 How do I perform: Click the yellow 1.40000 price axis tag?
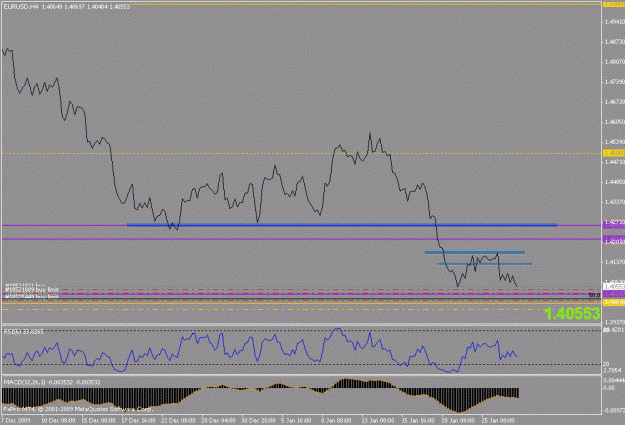(614, 303)
